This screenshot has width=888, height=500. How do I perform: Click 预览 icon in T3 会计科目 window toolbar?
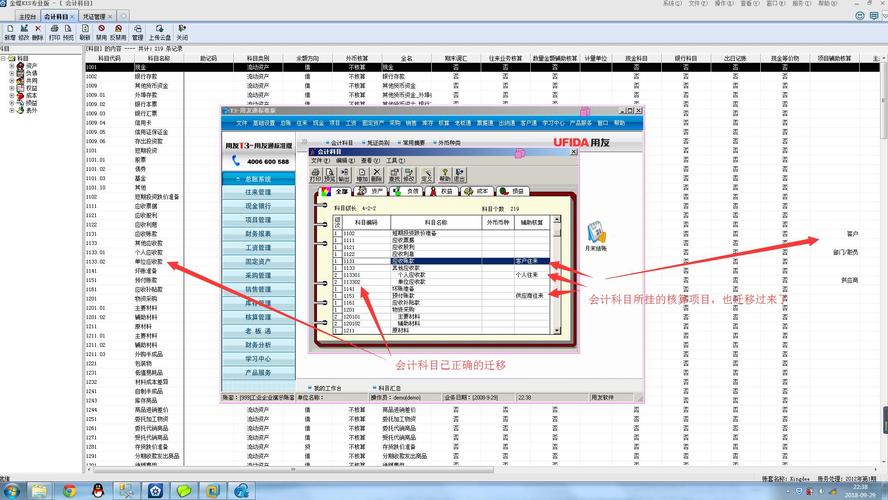[330, 175]
